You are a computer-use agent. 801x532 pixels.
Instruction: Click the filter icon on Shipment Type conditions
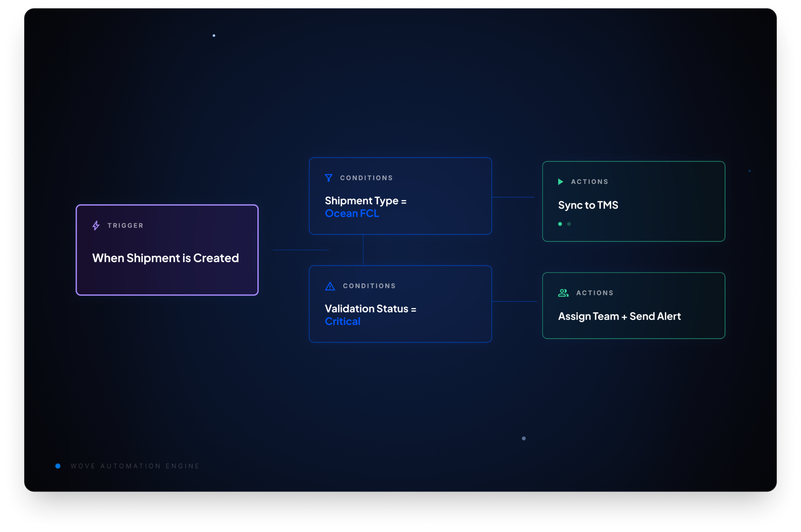(329, 178)
